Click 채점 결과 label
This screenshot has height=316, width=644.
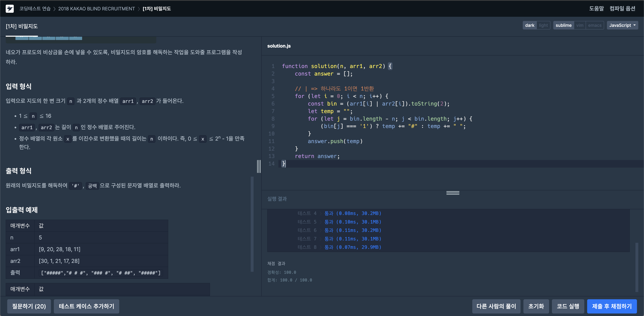coord(276,264)
